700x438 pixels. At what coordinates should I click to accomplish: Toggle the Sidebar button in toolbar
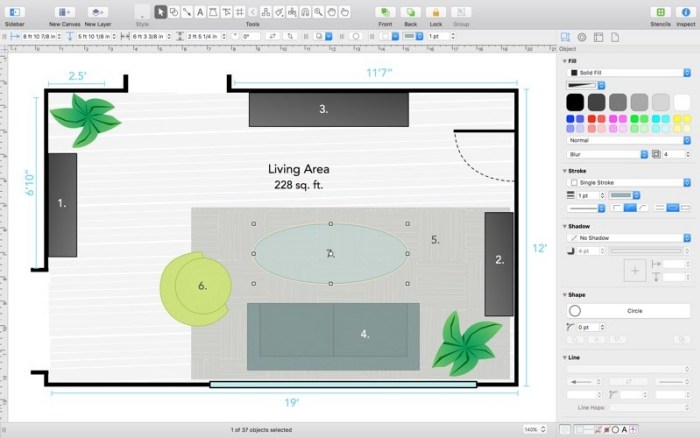(15, 12)
